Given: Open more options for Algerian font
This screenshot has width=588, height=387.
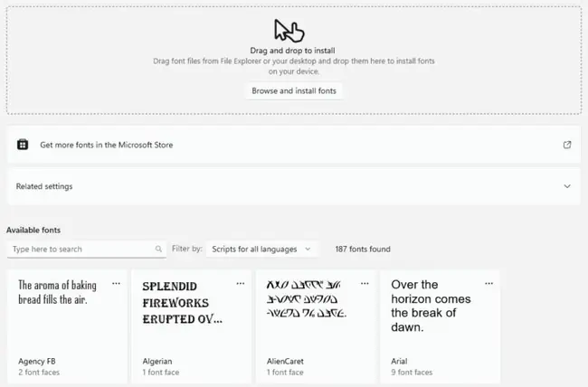Looking at the screenshot, I should (x=241, y=284).
